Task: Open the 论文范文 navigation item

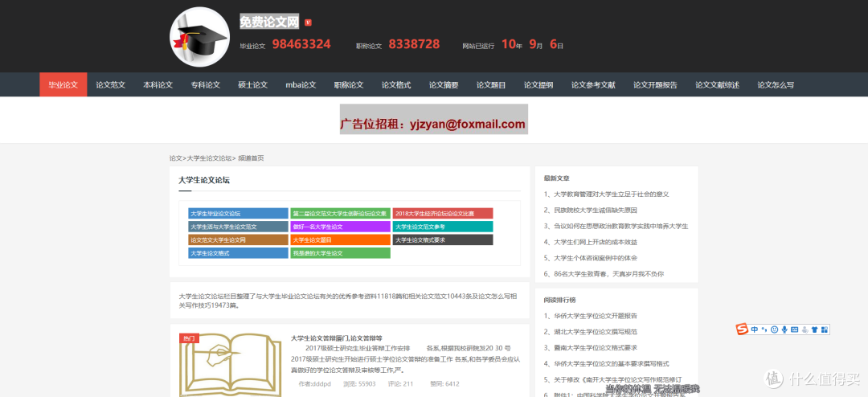Action: (x=111, y=84)
